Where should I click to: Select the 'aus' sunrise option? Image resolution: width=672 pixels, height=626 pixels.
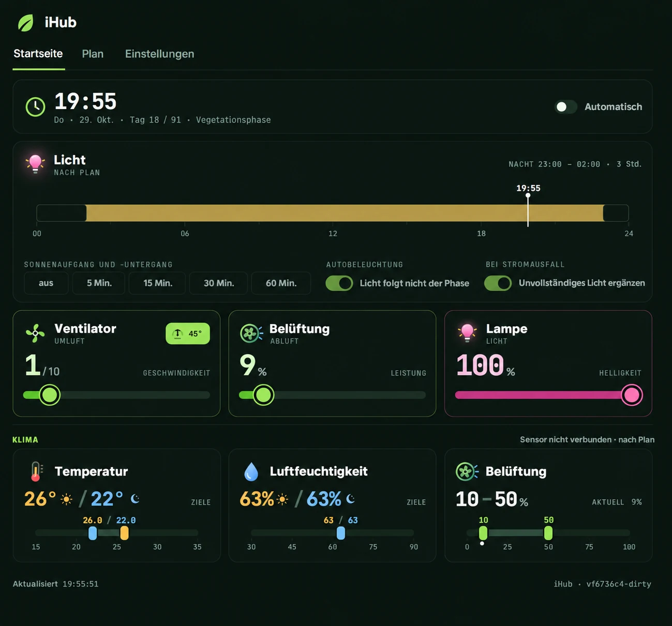tap(46, 283)
